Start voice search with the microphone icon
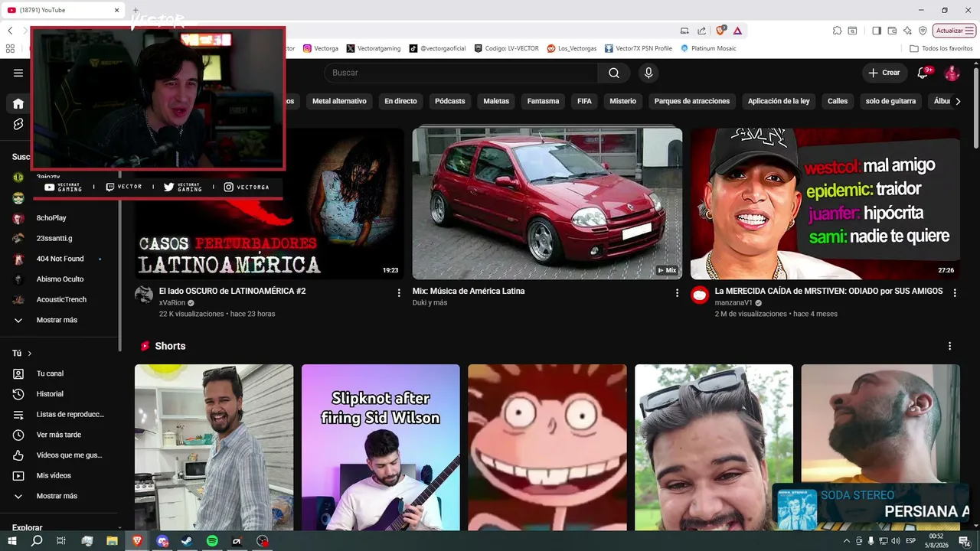The height and width of the screenshot is (551, 980). coord(648,73)
